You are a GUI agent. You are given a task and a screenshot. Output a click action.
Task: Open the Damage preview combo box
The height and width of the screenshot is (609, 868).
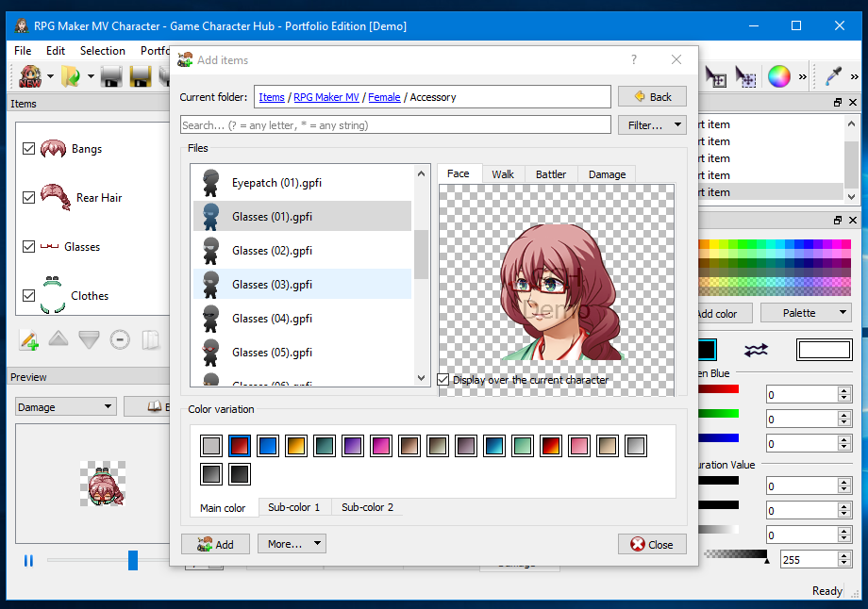point(66,407)
